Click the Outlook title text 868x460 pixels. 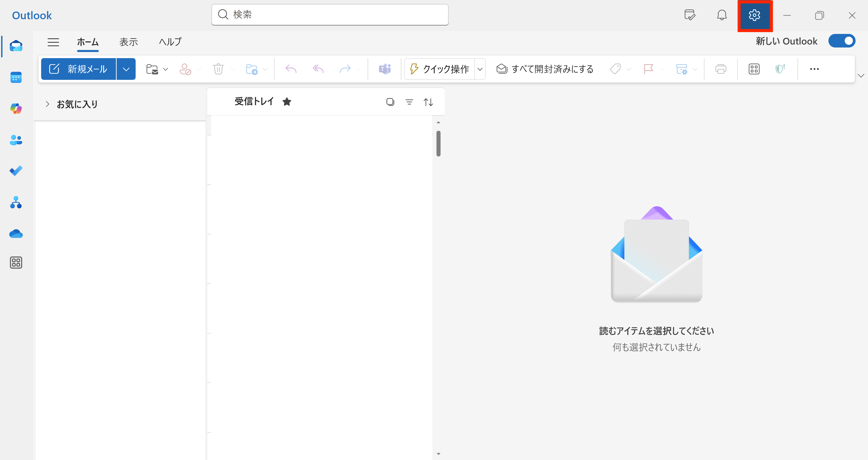pos(32,16)
